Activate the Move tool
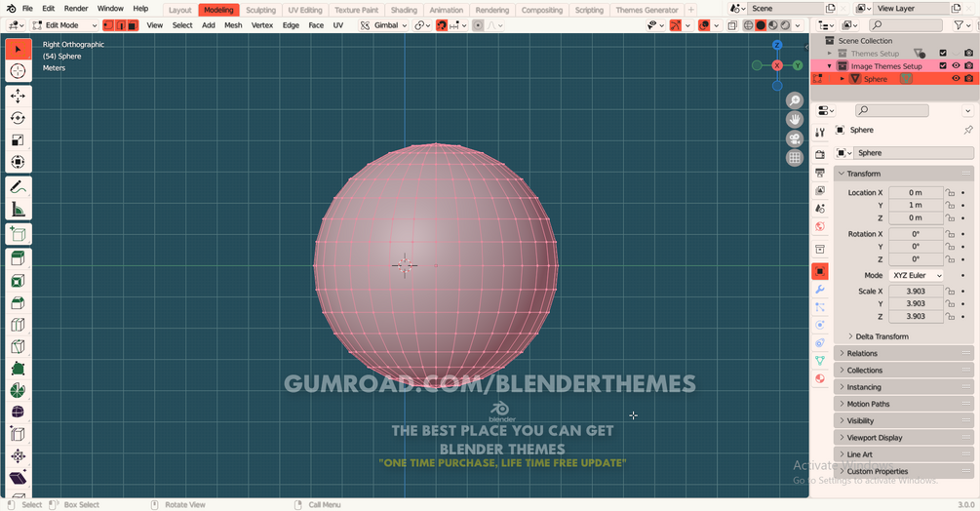 click(19, 97)
